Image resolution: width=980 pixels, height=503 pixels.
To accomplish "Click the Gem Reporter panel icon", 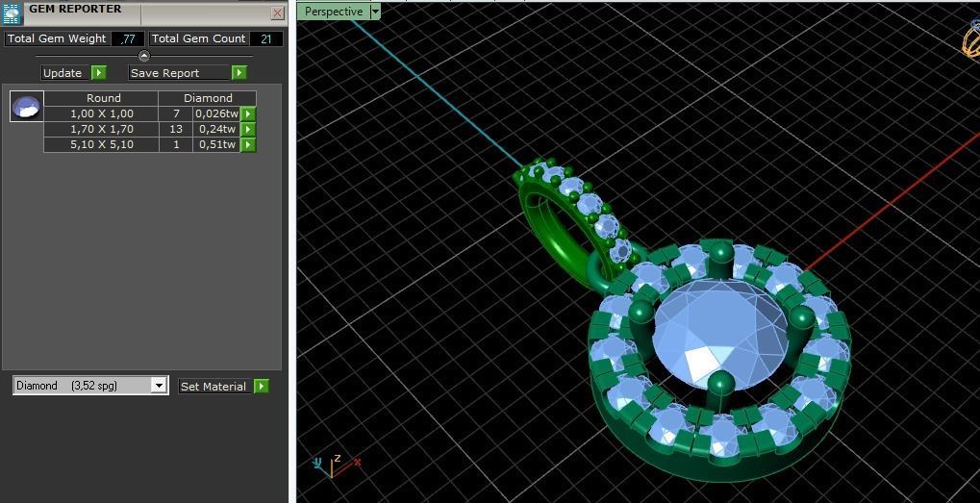I will click(13, 13).
